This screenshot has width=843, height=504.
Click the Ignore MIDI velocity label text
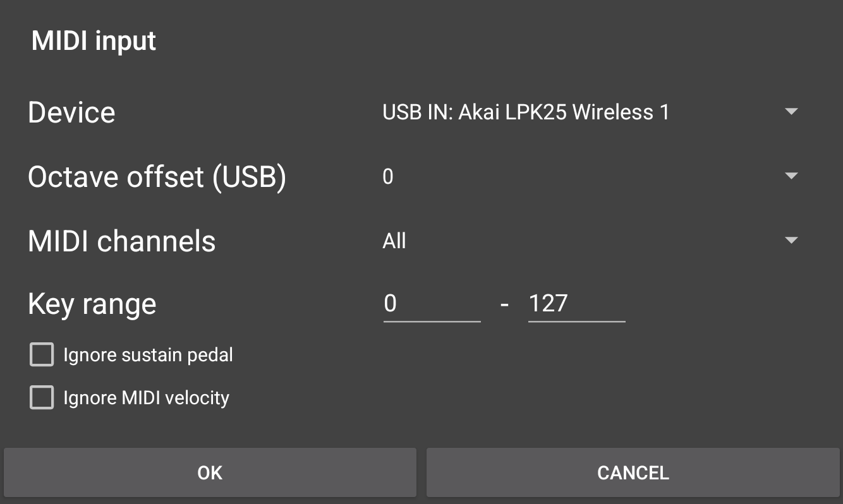pos(146,398)
